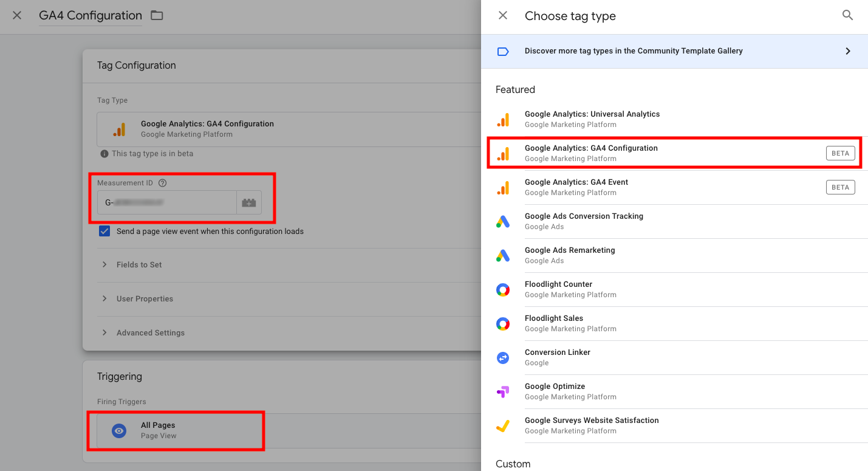Choose Conversion Linker tag type

(x=682, y=357)
